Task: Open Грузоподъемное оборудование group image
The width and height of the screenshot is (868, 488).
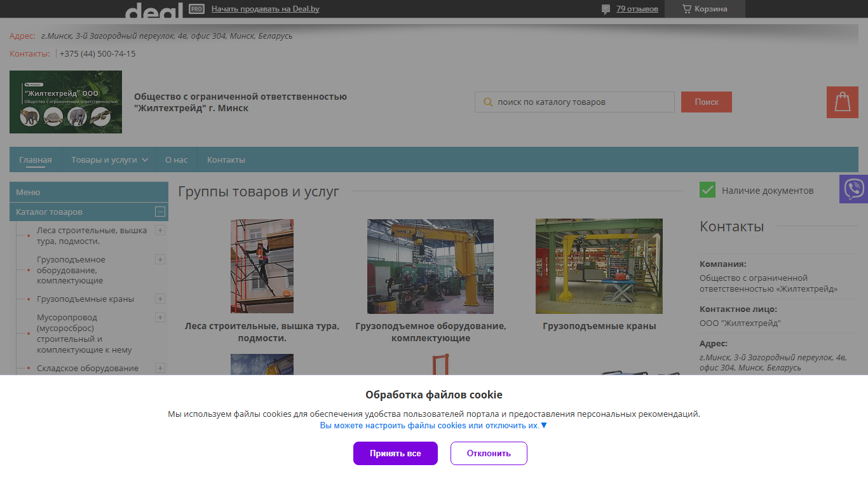Action: click(x=430, y=266)
